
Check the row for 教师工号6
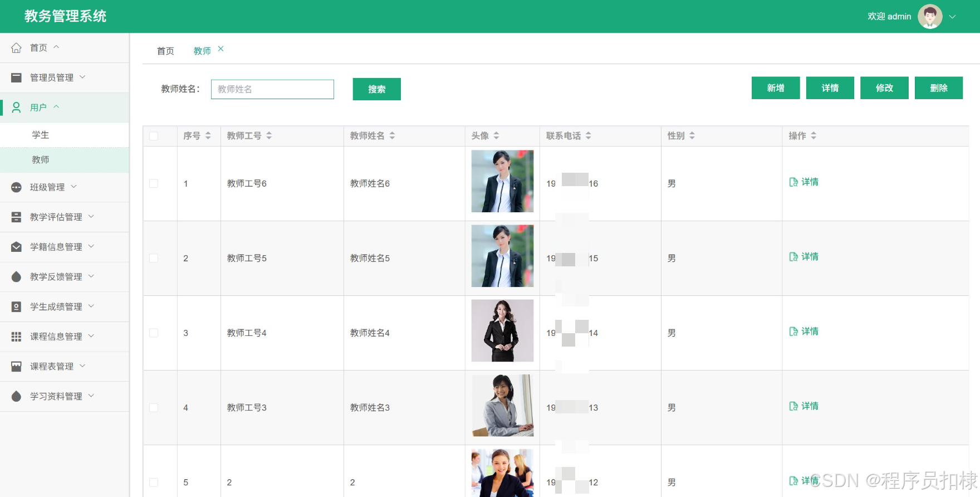coord(154,183)
